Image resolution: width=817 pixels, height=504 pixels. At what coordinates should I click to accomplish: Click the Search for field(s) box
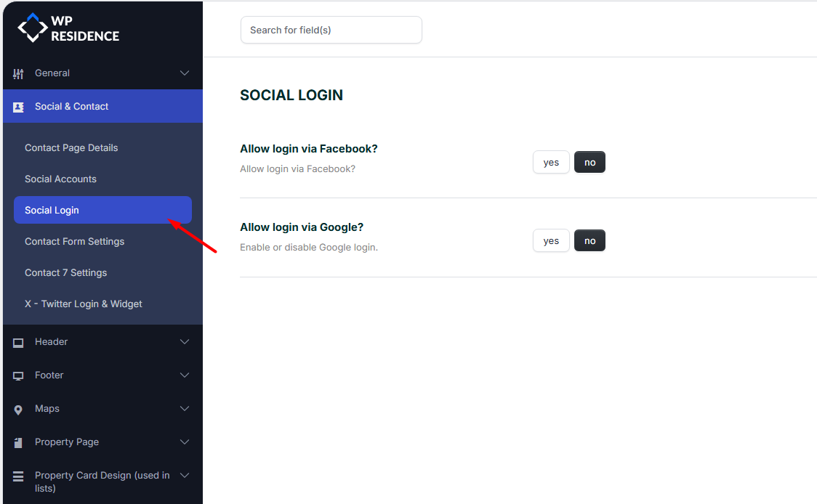point(331,30)
